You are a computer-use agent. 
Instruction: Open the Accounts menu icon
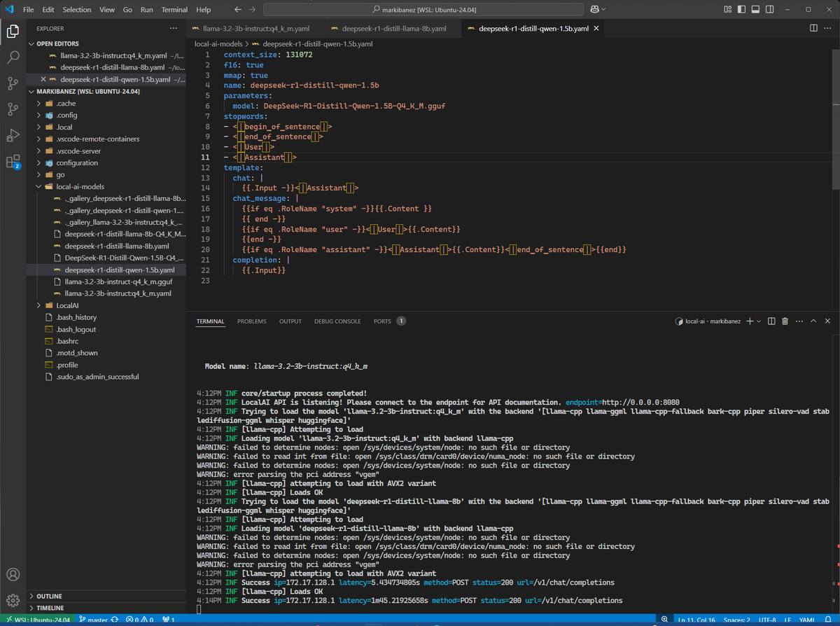(13, 575)
